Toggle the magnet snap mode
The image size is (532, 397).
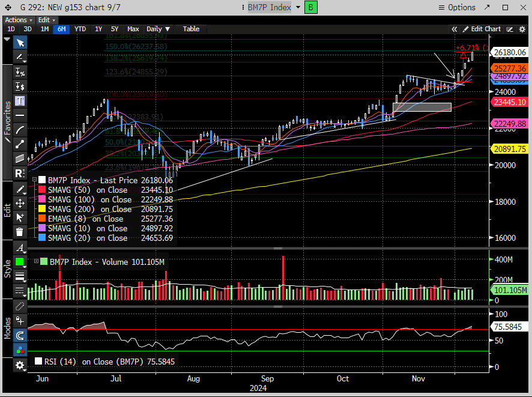click(20, 336)
